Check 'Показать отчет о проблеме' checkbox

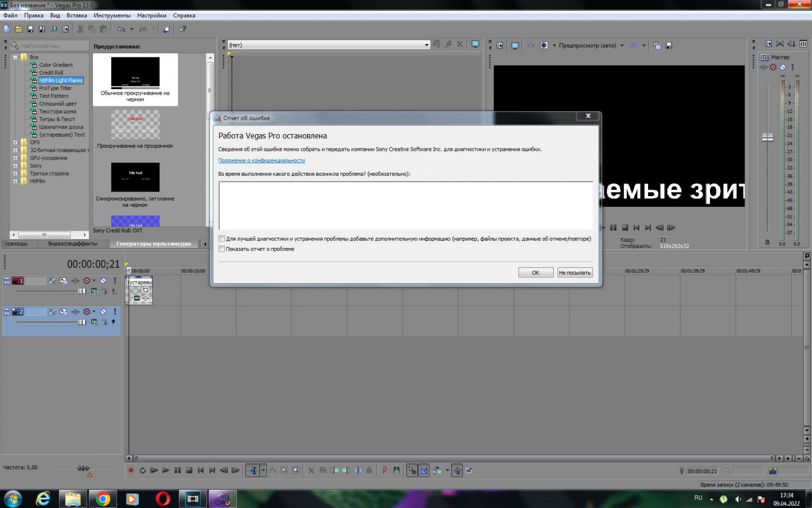[x=222, y=249]
